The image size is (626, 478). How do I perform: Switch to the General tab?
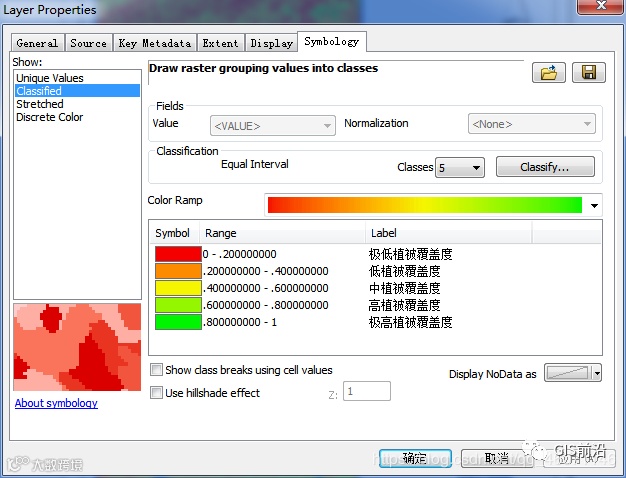pyautogui.click(x=37, y=43)
